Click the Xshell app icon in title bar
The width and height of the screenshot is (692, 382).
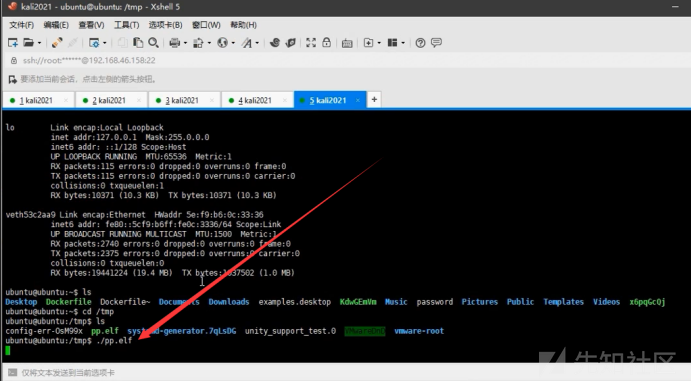coord(12,7)
